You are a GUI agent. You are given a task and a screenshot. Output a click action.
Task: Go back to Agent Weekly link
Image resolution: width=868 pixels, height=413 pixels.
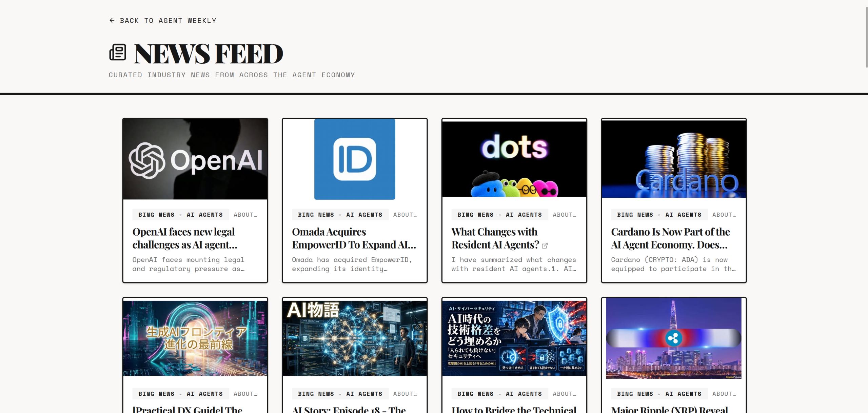163,21
